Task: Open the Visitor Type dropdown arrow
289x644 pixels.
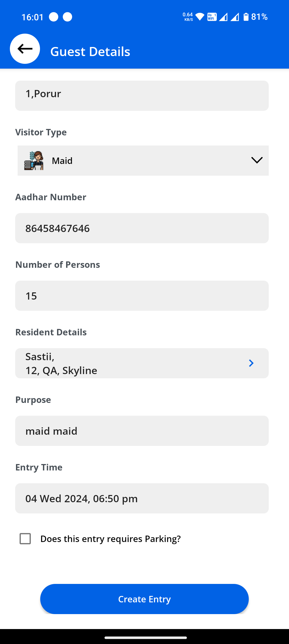Action: [257, 160]
